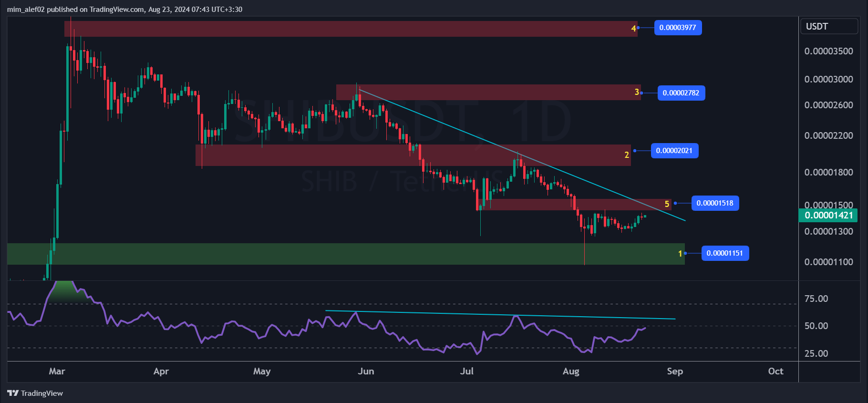Click the 0.00003000 price axis label
This screenshot has height=403, width=868.
click(828, 79)
